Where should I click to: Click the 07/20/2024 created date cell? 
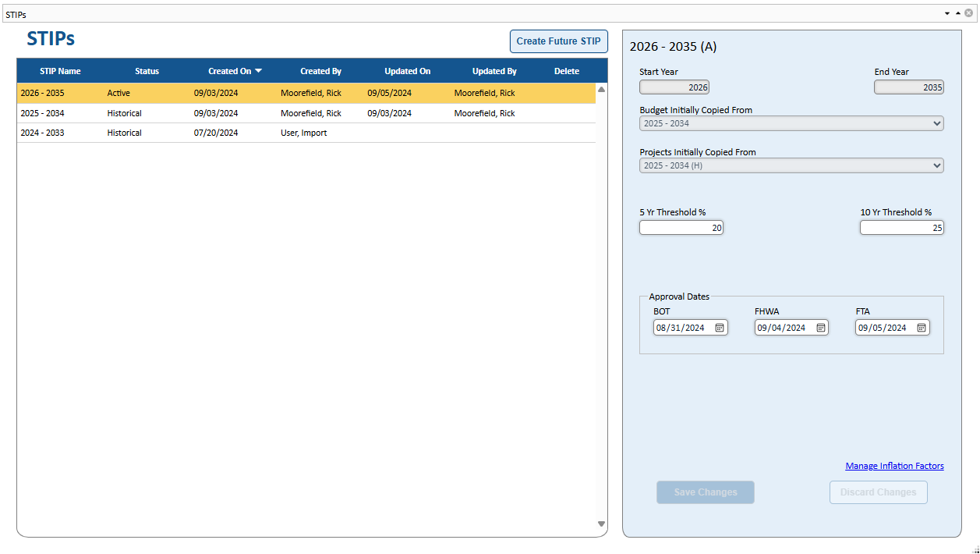point(216,133)
